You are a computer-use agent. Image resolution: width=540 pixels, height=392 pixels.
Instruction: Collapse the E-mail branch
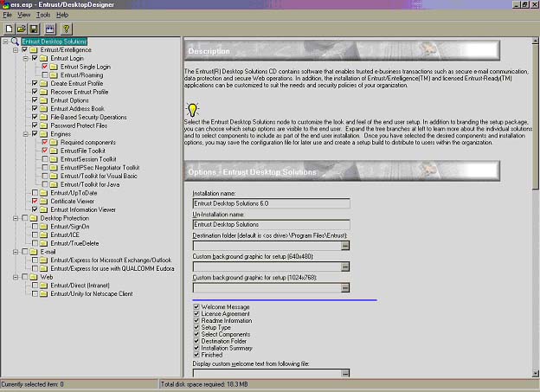(x=16, y=252)
